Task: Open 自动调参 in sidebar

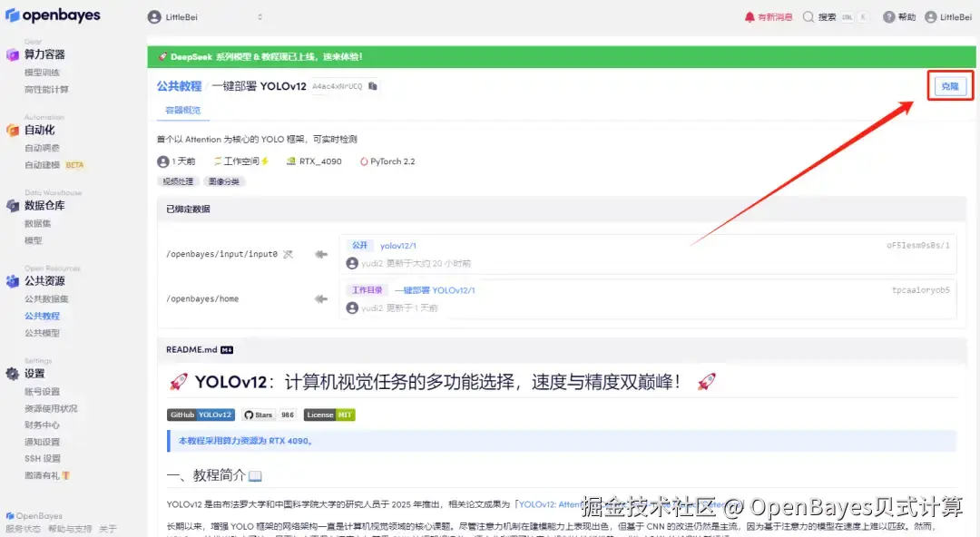Action: [42, 148]
